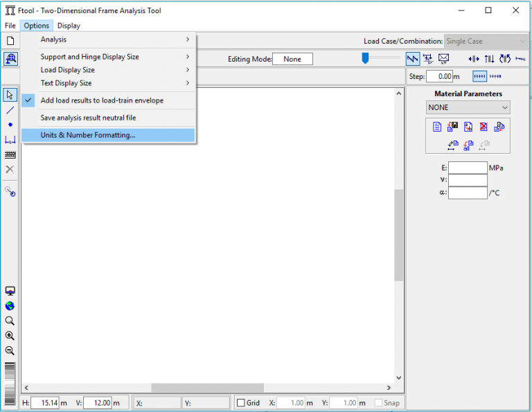Screen dimensions: 532x412
Task: Select the arrow Select mode tool
Action: tap(10, 95)
